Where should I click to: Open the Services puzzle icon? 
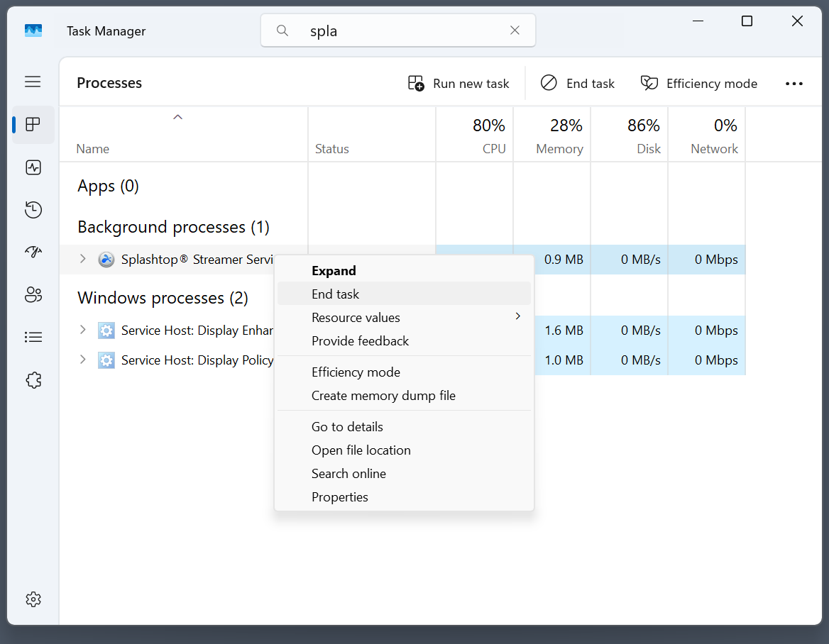click(33, 380)
